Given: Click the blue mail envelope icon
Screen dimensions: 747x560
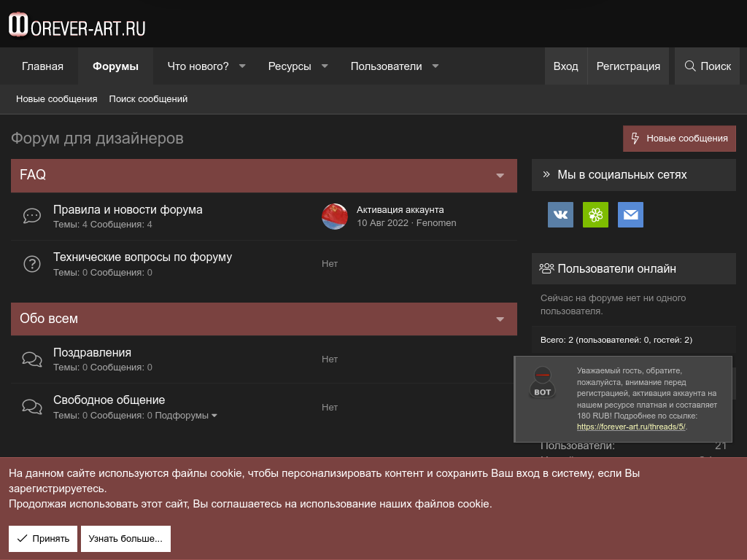Looking at the screenshot, I should point(631,215).
